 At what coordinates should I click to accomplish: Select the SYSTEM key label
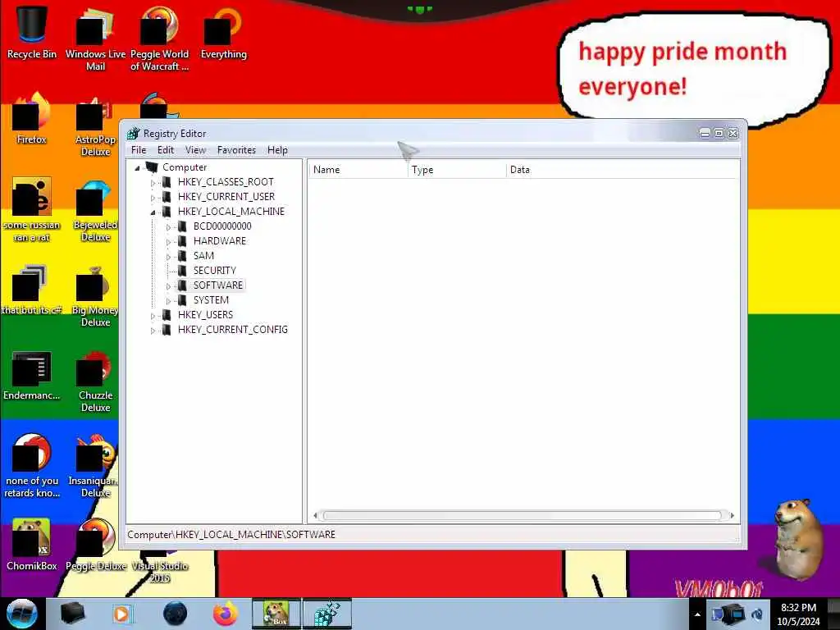tap(211, 300)
